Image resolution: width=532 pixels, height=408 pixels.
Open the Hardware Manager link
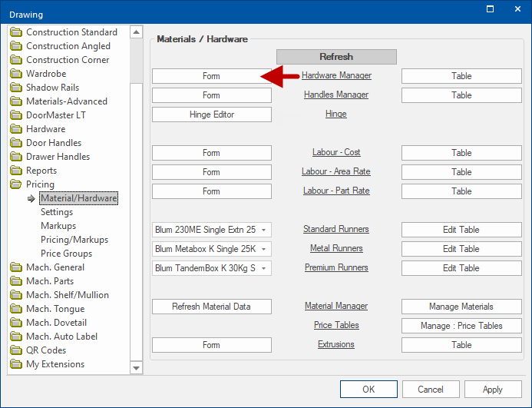tap(336, 76)
